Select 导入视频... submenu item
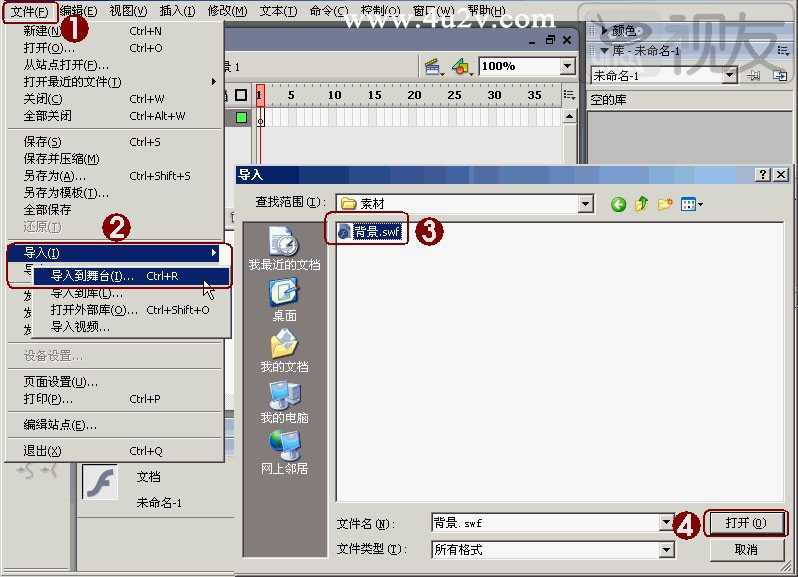Screen dimensions: 798x577 [131, 327]
